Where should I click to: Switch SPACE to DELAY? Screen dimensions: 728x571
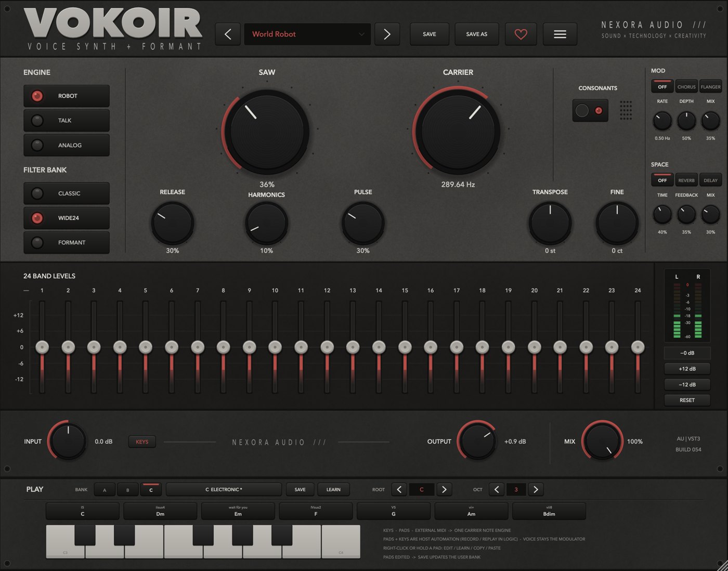coord(710,180)
